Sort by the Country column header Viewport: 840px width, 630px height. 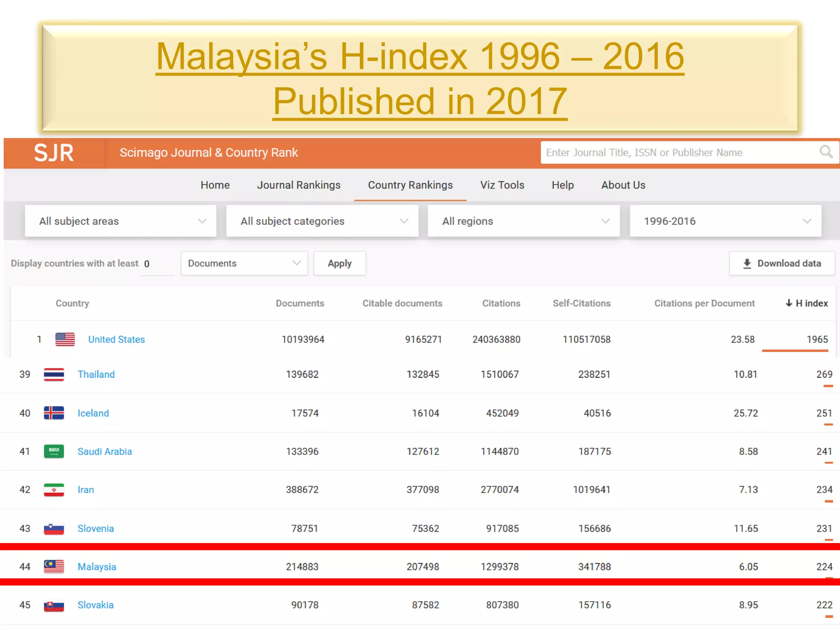click(72, 303)
